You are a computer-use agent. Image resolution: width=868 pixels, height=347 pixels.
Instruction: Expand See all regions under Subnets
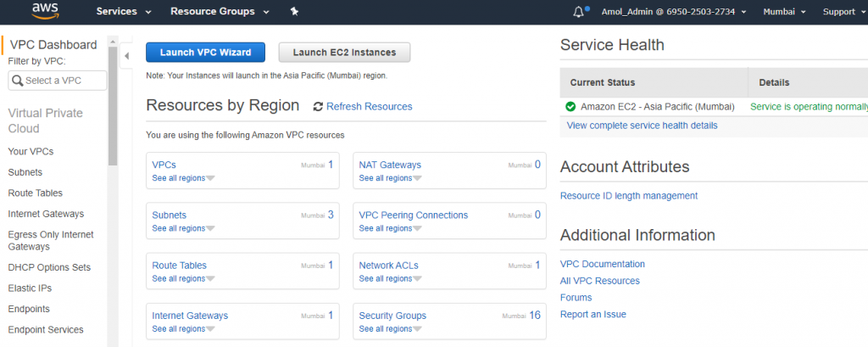click(x=183, y=228)
